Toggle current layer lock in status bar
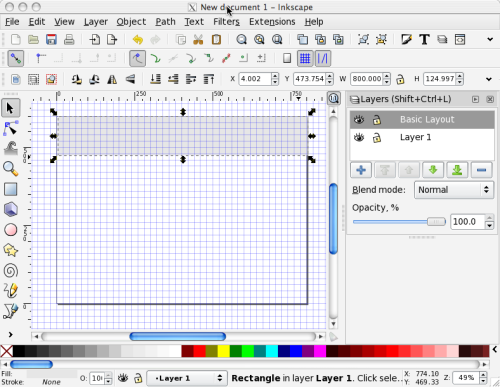 138,378
